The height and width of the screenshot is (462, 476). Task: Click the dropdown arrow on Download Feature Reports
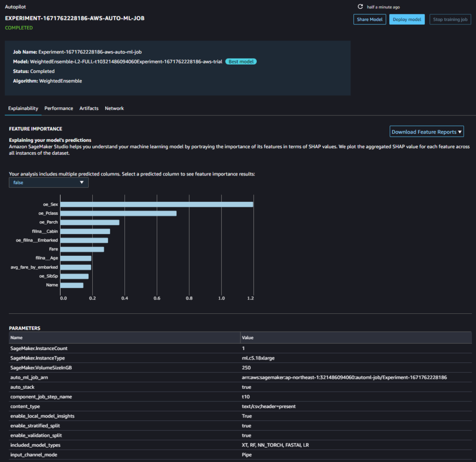coord(461,131)
